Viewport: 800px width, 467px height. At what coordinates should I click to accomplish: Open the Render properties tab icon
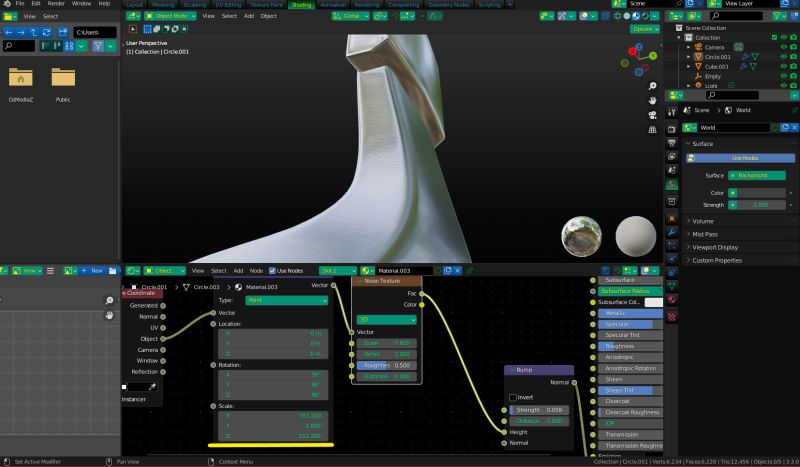pyautogui.click(x=672, y=129)
